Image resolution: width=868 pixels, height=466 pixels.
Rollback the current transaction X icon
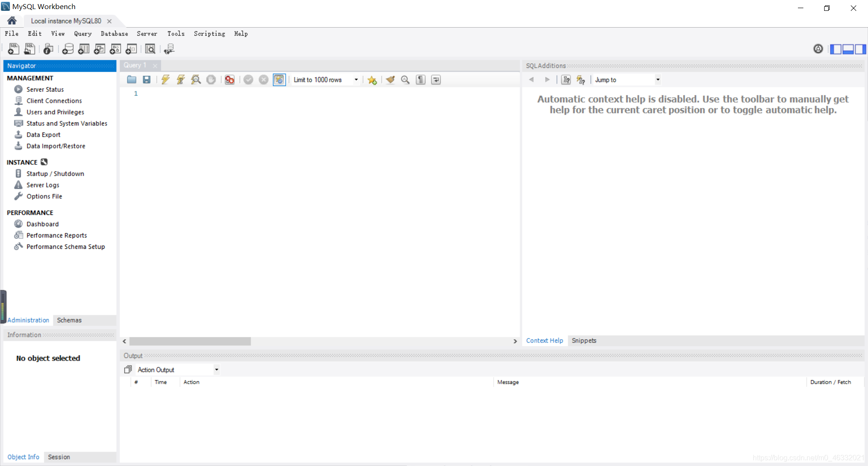point(264,80)
